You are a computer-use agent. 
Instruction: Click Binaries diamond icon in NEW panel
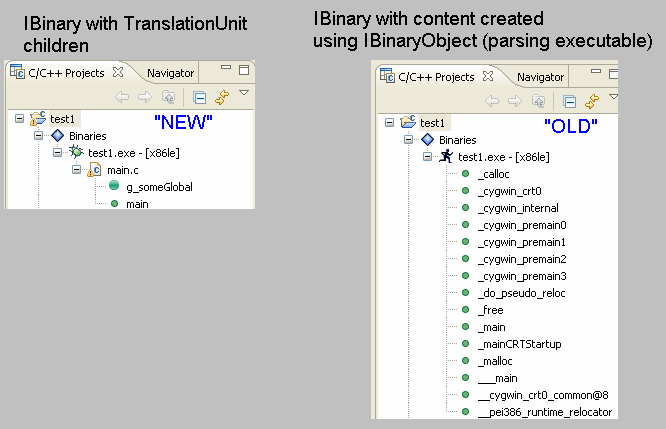click(x=57, y=136)
